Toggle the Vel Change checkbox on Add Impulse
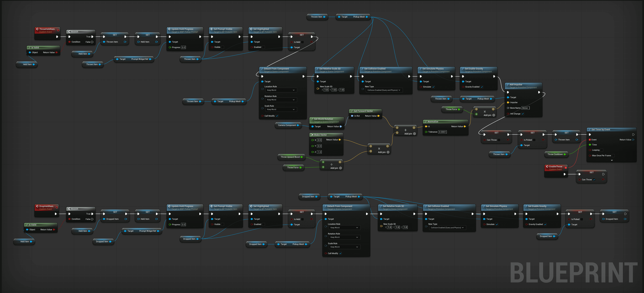Image resolution: width=644 pixels, height=293 pixels. pyautogui.click(x=522, y=114)
